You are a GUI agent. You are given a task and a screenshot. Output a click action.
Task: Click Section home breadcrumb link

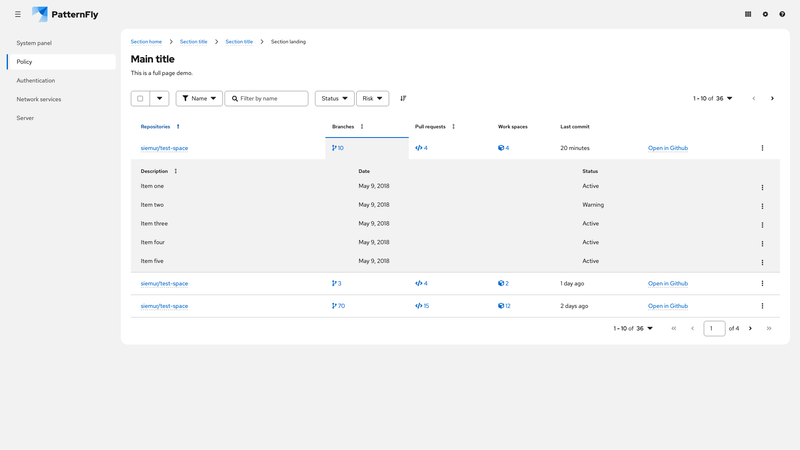click(x=146, y=42)
